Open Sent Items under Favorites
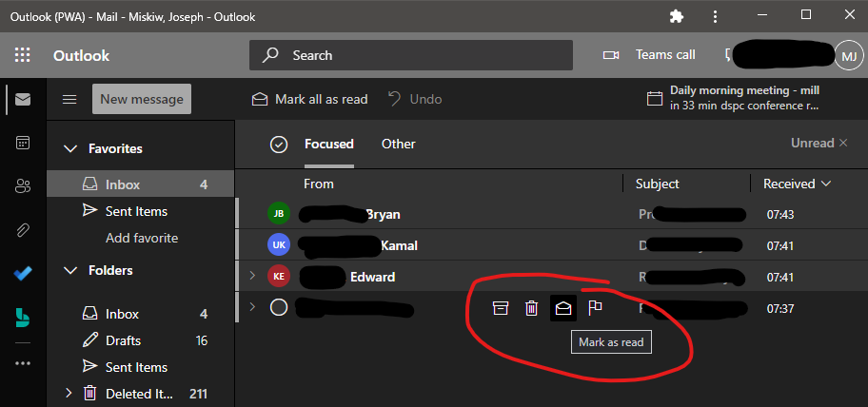868x407 pixels. tap(141, 211)
